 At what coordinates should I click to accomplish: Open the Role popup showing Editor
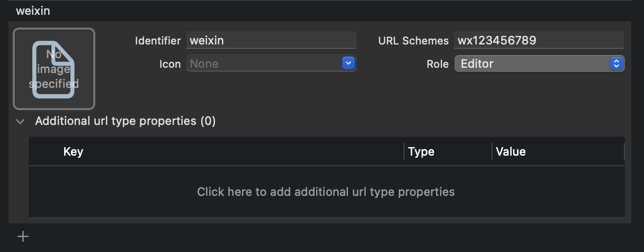(539, 64)
